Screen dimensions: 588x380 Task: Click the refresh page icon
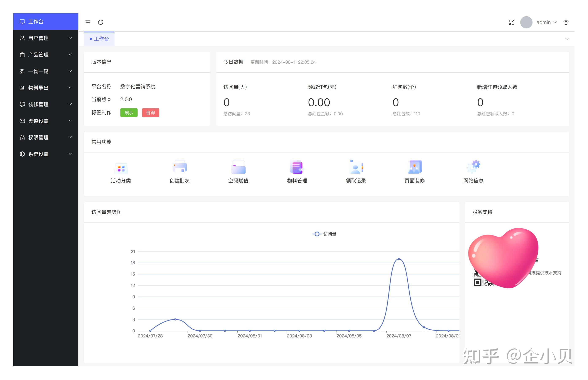pos(101,22)
